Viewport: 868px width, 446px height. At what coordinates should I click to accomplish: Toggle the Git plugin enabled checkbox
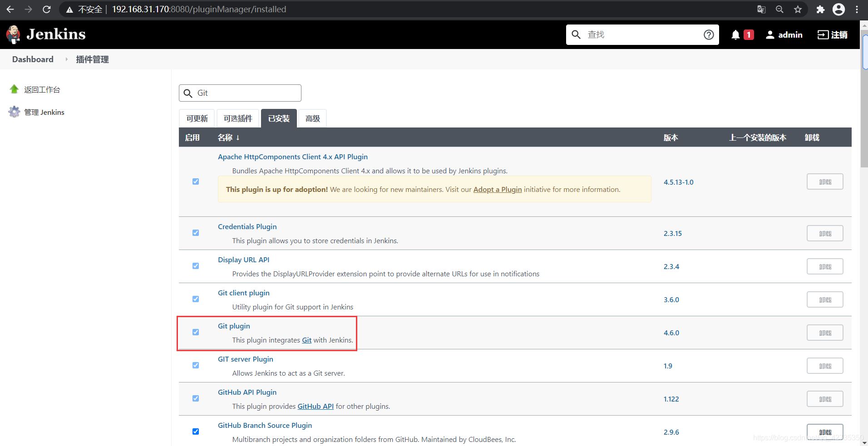(196, 332)
